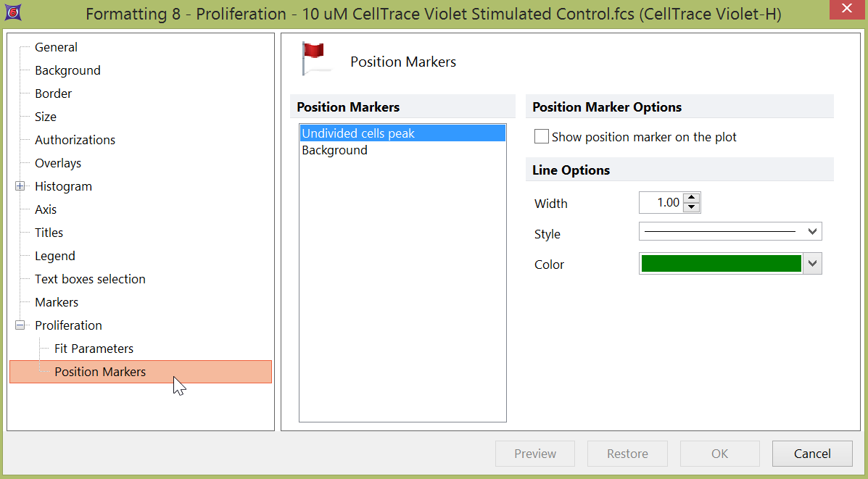Increase line width with up arrow

click(x=692, y=198)
